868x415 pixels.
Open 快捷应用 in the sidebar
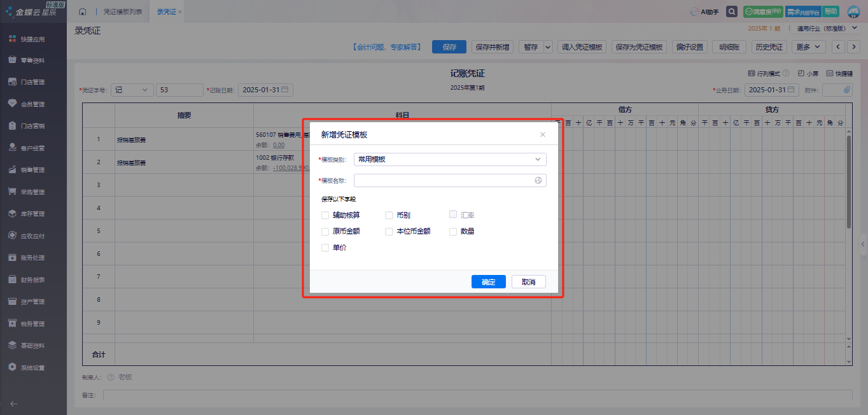[32, 39]
